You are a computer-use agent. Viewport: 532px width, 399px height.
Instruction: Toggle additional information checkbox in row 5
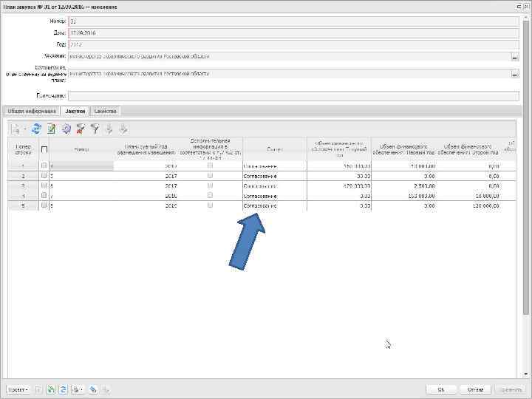(210, 205)
